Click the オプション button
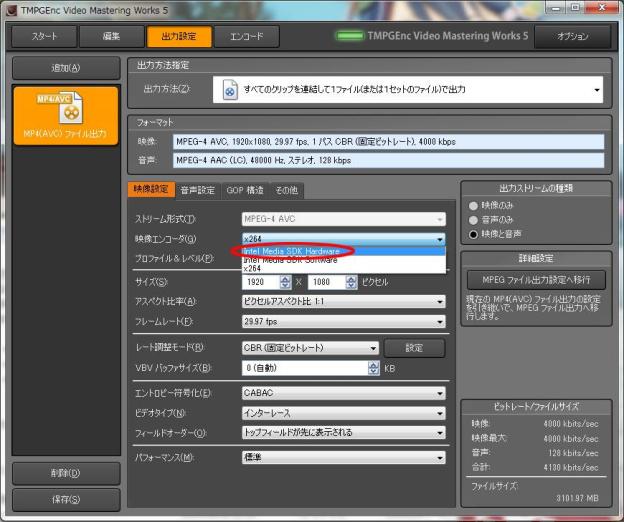Viewport: 624px width, 522px height. (x=574, y=37)
